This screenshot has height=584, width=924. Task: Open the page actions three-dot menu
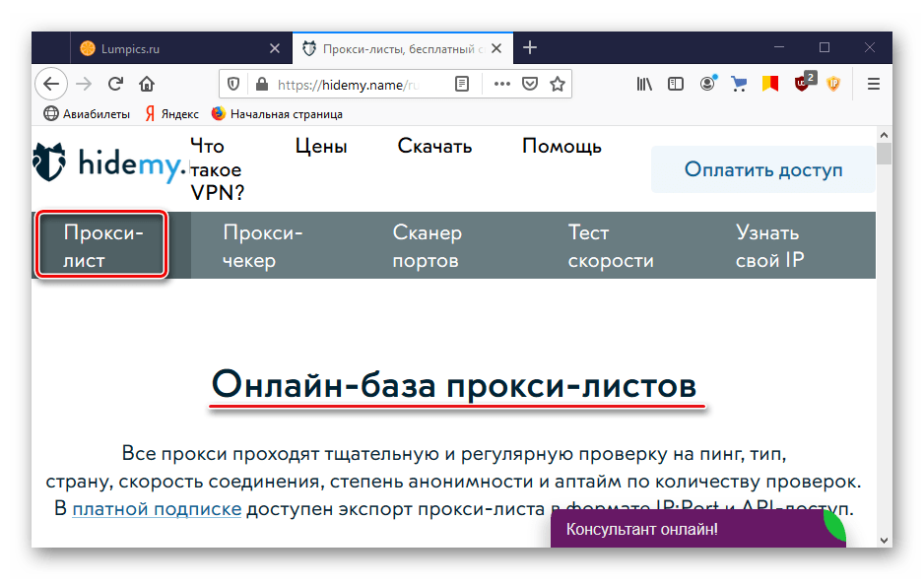502,85
